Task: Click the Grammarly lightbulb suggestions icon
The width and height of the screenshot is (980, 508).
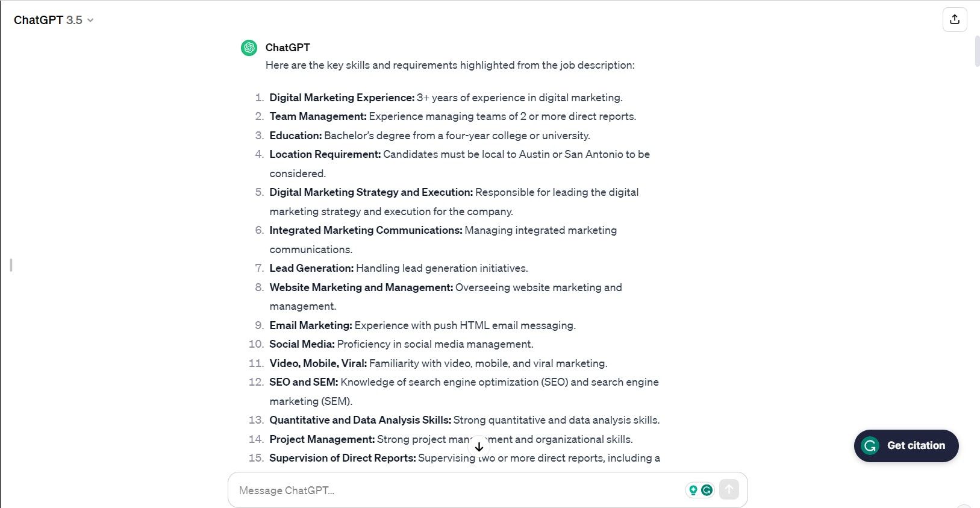Action: tap(693, 490)
